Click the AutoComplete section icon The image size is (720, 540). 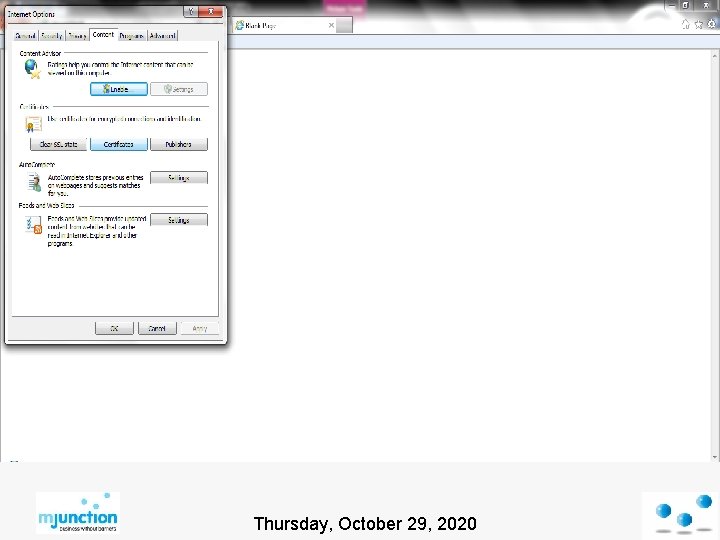coord(34,182)
